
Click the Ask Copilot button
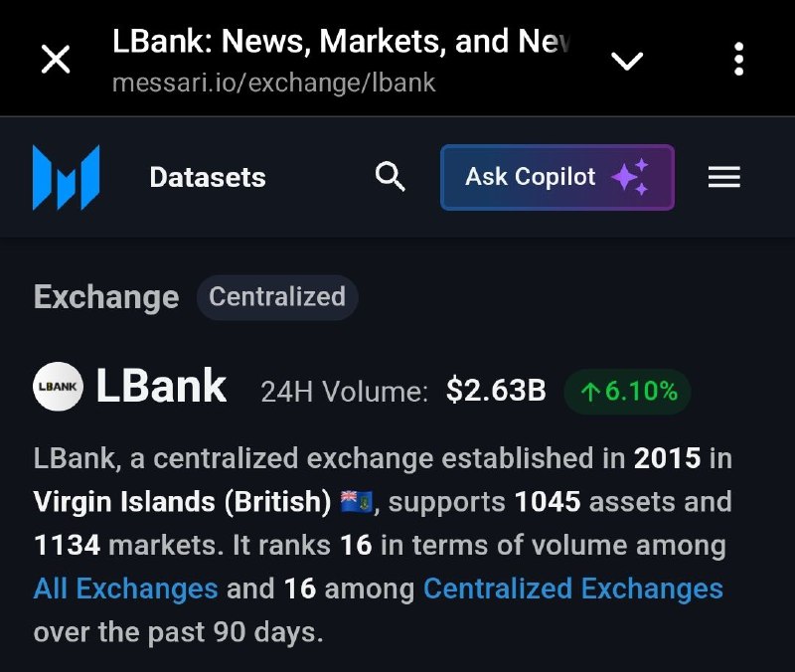click(x=557, y=177)
